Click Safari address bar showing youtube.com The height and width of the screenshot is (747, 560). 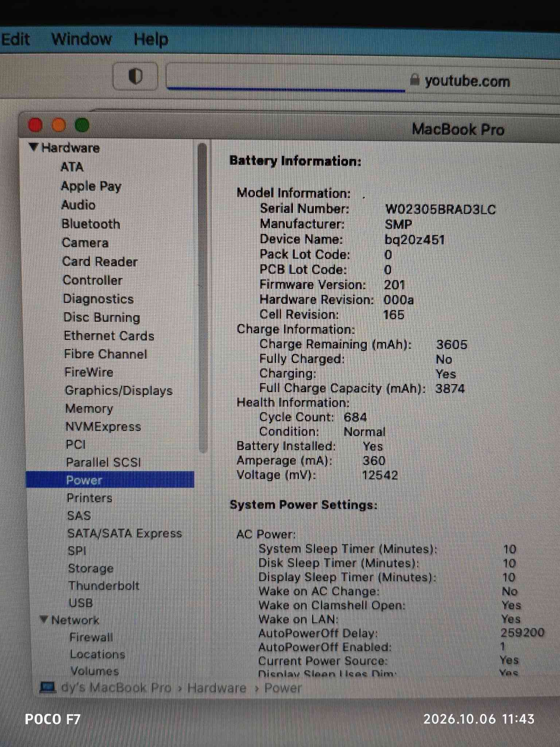363,80
